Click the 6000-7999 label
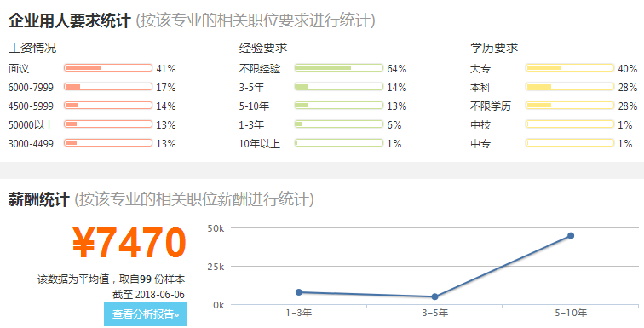The height and width of the screenshot is (328, 644). click(x=31, y=88)
